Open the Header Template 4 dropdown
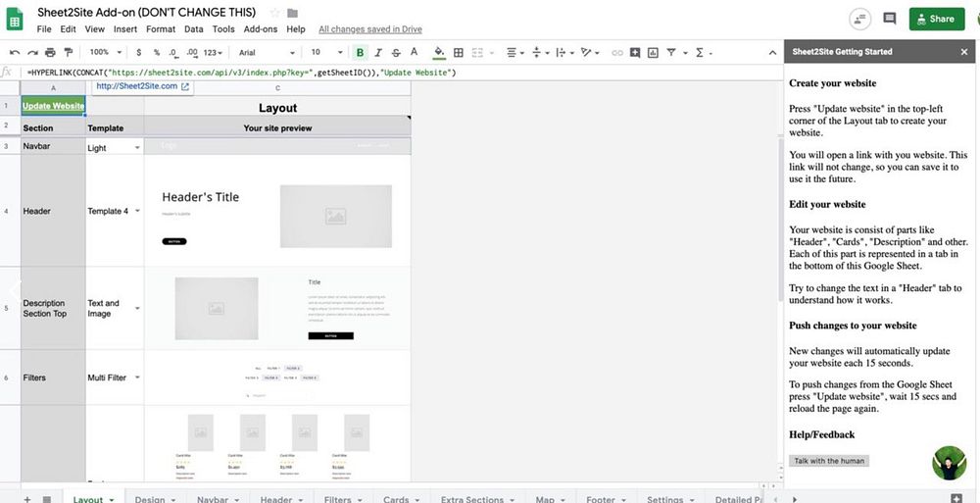This screenshot has height=503, width=980. 137,212
